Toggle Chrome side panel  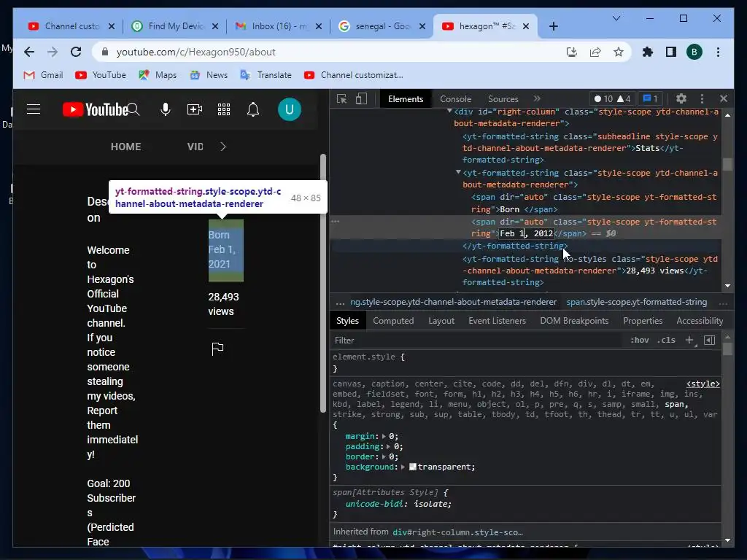click(x=671, y=52)
